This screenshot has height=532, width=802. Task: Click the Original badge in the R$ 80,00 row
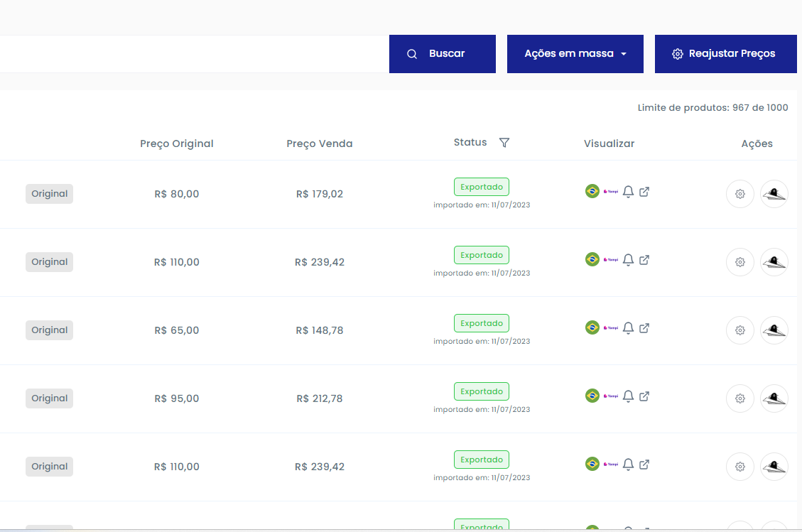(50, 194)
